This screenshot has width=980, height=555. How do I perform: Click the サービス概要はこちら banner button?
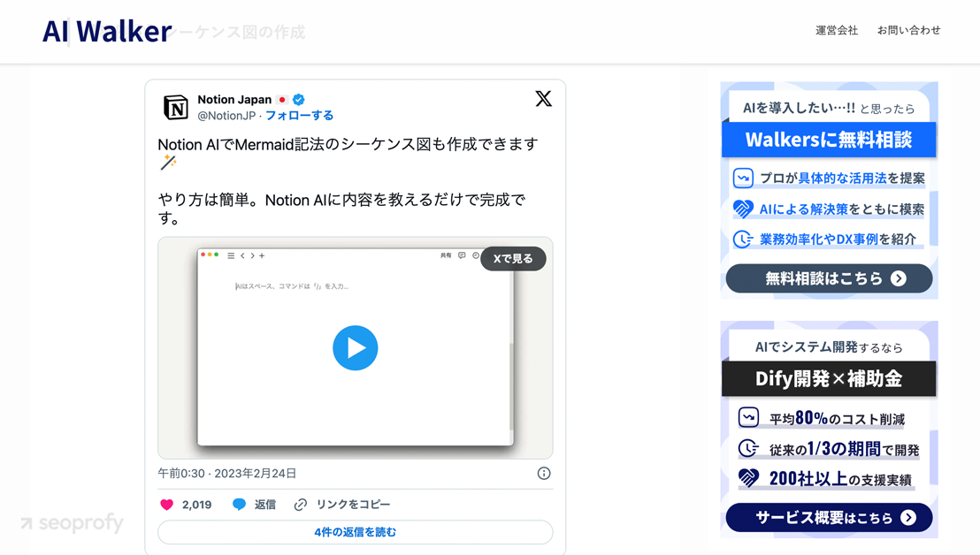point(829,518)
